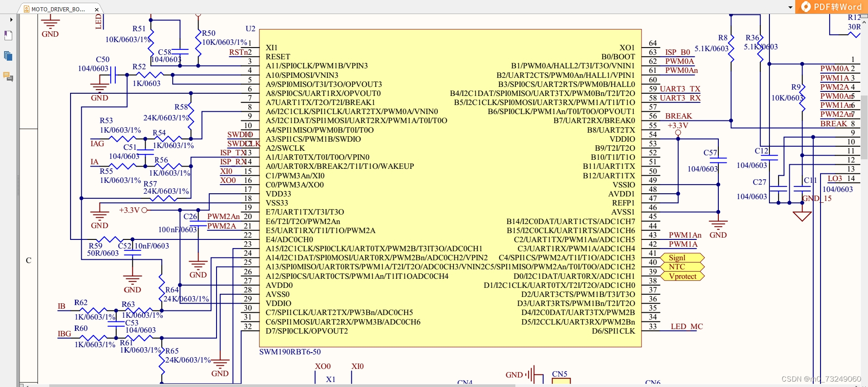
Task: Click the LO3 net label
Action: click(x=835, y=178)
